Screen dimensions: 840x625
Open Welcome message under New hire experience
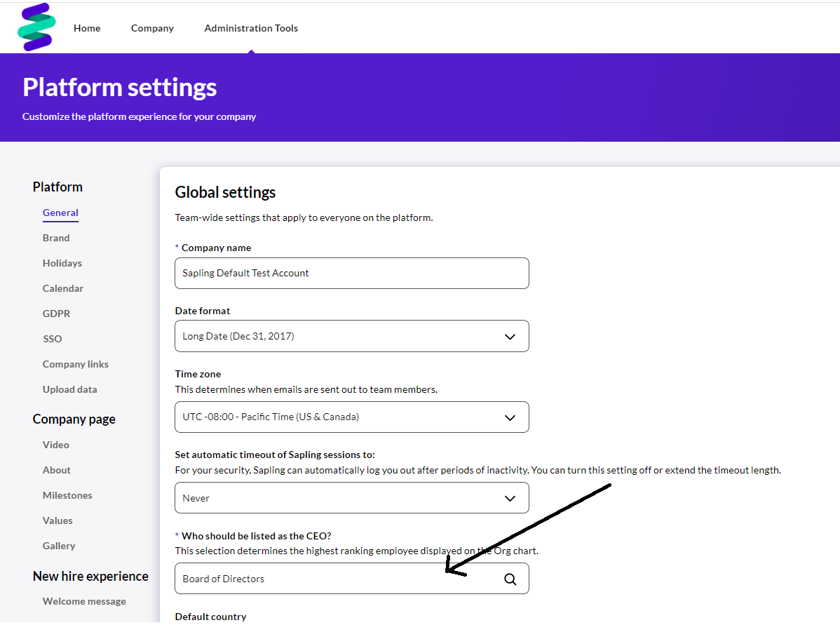84,601
